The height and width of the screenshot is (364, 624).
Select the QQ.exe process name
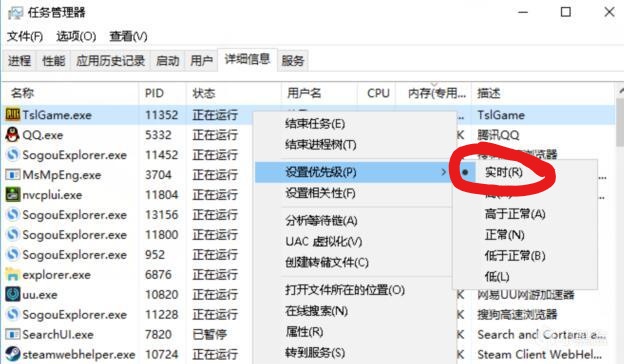43,135
